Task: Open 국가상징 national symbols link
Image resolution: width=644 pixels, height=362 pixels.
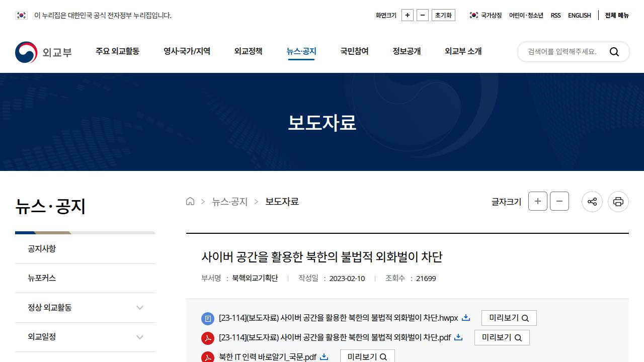Action: (486, 15)
